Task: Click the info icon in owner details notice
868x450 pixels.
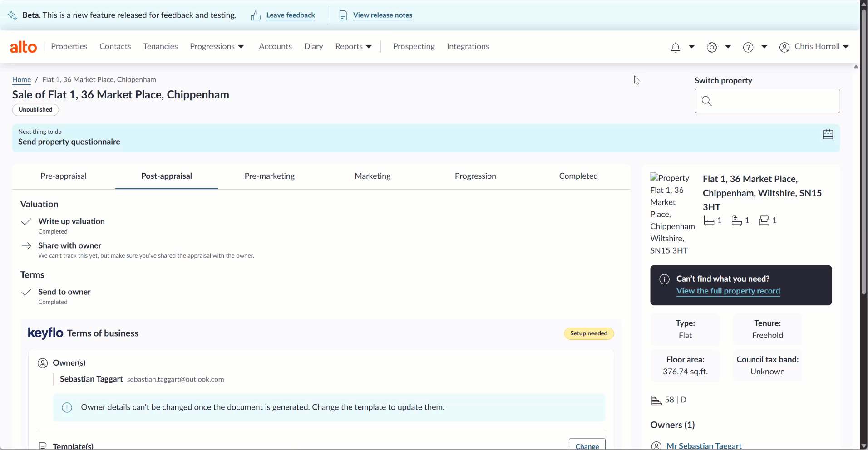Action: click(x=67, y=407)
